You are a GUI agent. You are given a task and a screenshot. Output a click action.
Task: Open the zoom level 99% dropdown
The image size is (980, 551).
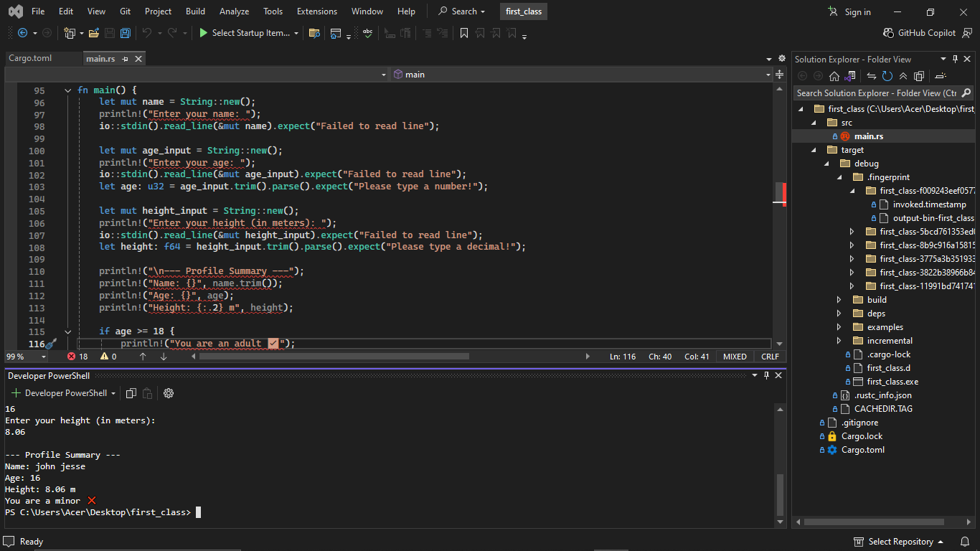tap(44, 357)
